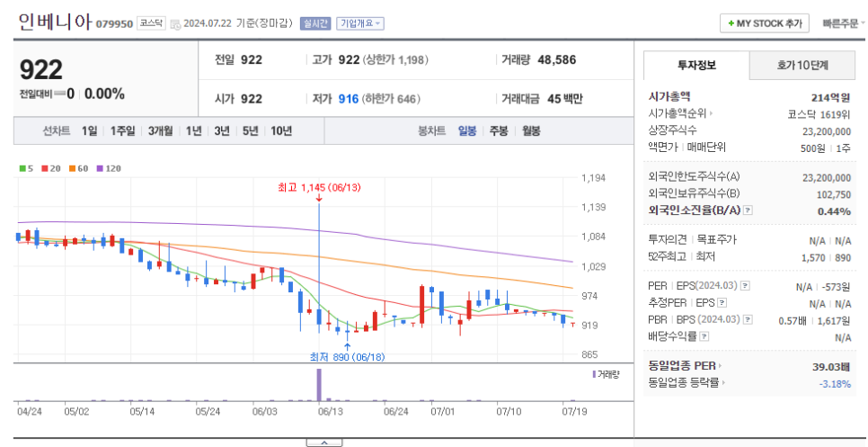This screenshot has height=447, width=868.
Task: Click the 거래량 value 48,586
Action: (x=557, y=60)
